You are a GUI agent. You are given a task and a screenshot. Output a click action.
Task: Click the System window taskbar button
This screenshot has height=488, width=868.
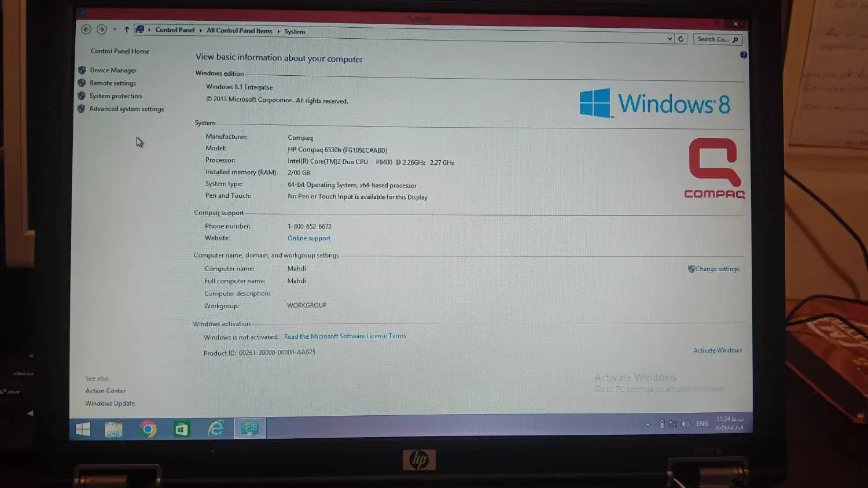[250, 428]
